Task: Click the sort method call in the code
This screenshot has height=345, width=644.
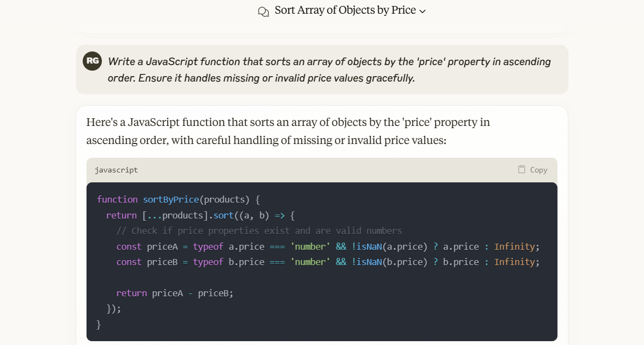Action: tap(223, 215)
